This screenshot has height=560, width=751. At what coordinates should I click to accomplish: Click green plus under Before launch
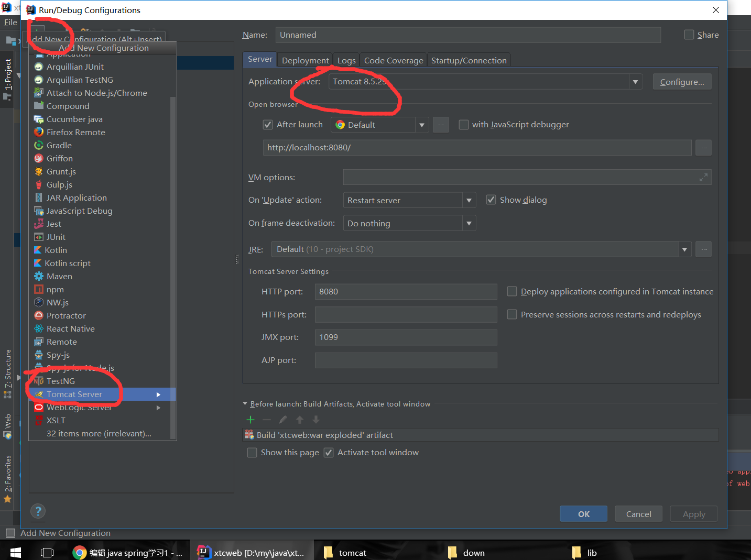click(251, 420)
